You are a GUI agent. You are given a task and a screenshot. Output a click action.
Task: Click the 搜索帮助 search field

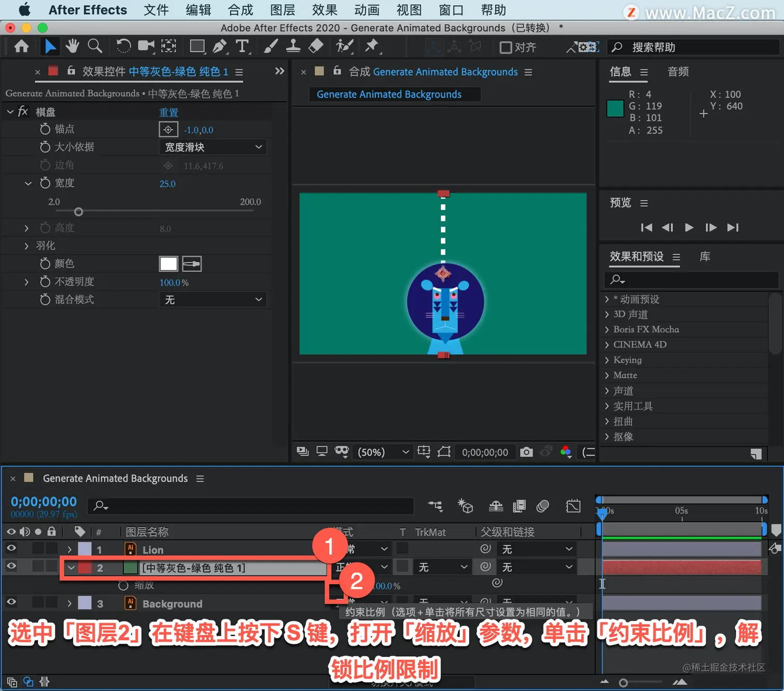pos(694,48)
